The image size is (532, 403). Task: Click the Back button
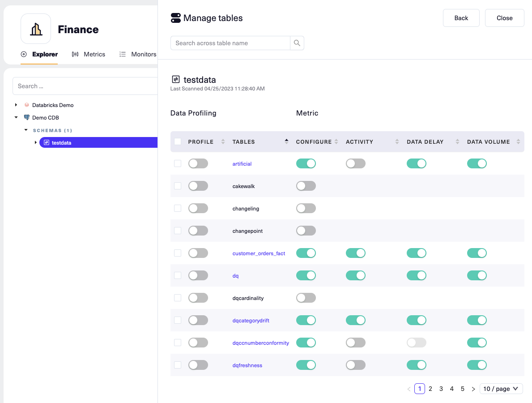461,18
